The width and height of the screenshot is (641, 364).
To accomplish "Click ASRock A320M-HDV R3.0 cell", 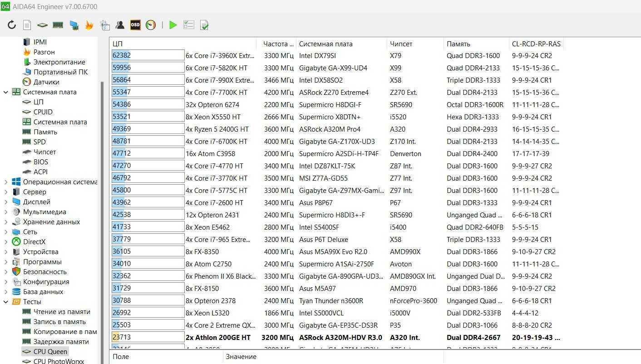I will 340,337.
